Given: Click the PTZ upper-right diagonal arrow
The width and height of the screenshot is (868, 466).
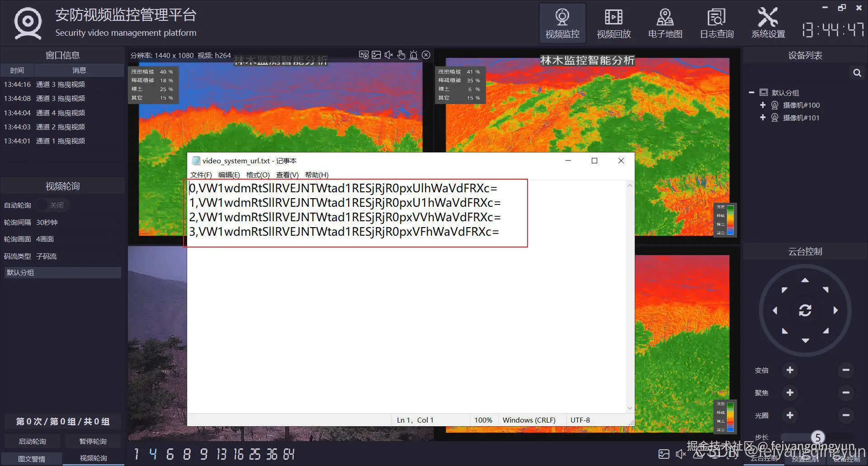Looking at the screenshot, I should (x=826, y=290).
